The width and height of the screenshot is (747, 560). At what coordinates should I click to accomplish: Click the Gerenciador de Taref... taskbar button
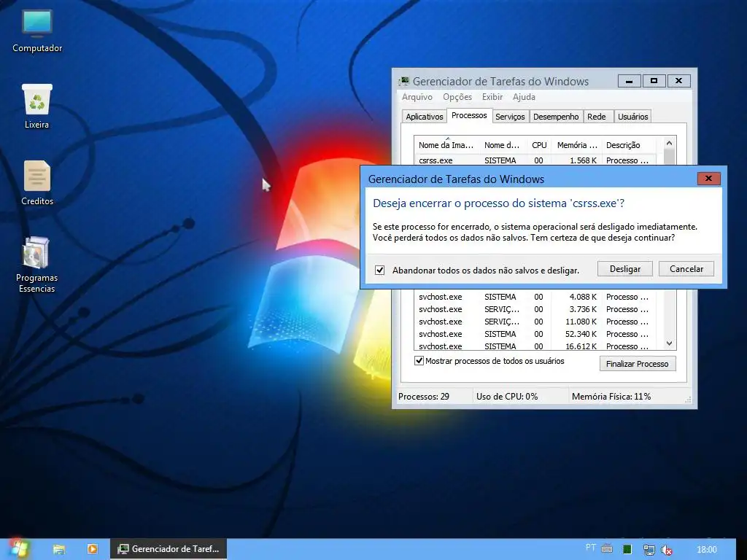(169, 549)
